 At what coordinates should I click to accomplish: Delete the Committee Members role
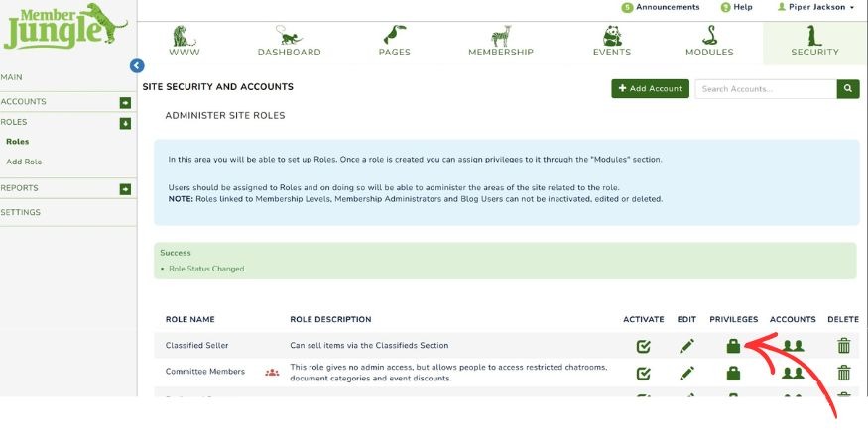tap(843, 373)
